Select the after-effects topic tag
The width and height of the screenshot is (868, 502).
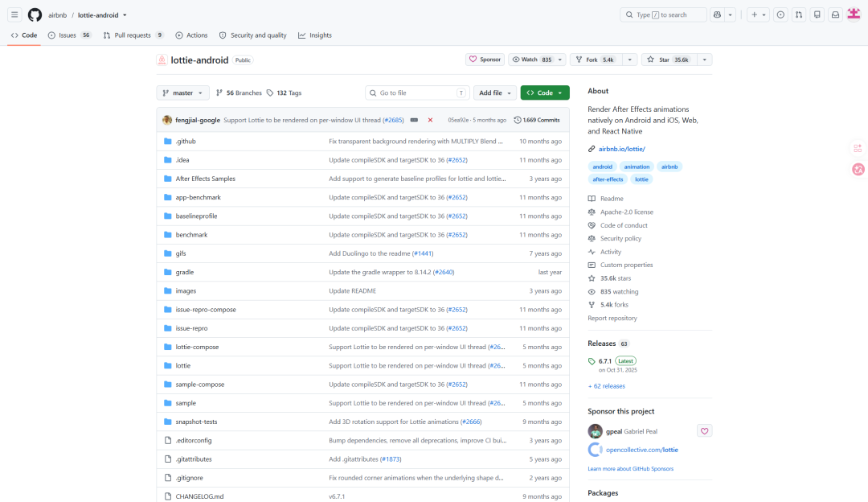(x=608, y=179)
